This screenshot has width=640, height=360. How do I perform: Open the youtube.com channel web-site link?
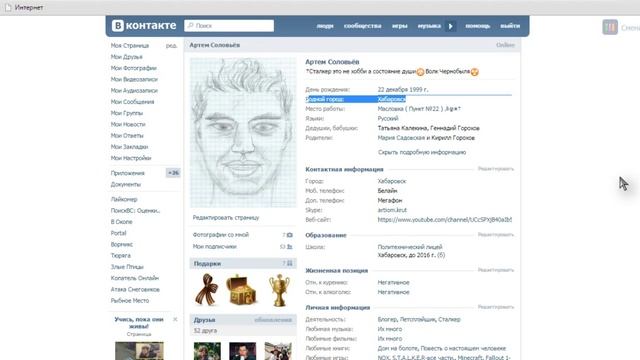(x=444, y=220)
